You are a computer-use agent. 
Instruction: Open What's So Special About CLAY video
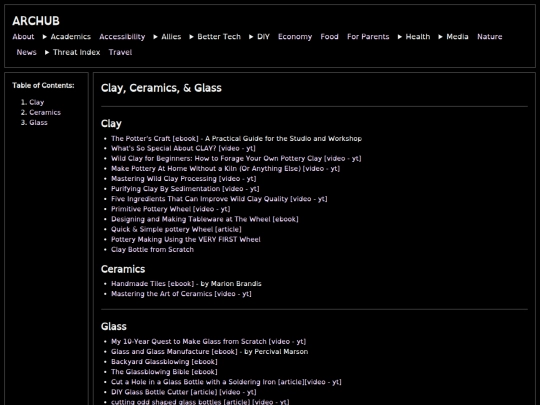pyautogui.click(x=183, y=148)
